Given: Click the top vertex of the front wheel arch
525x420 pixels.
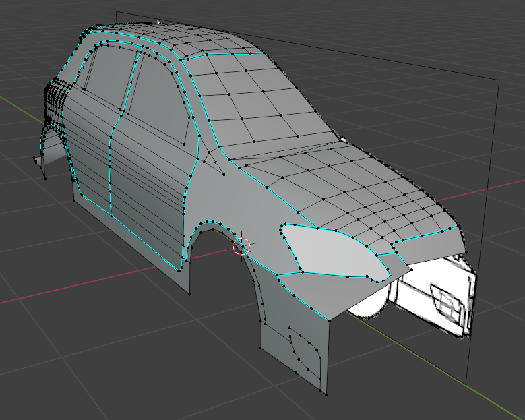Looking at the screenshot, I should [213, 221].
